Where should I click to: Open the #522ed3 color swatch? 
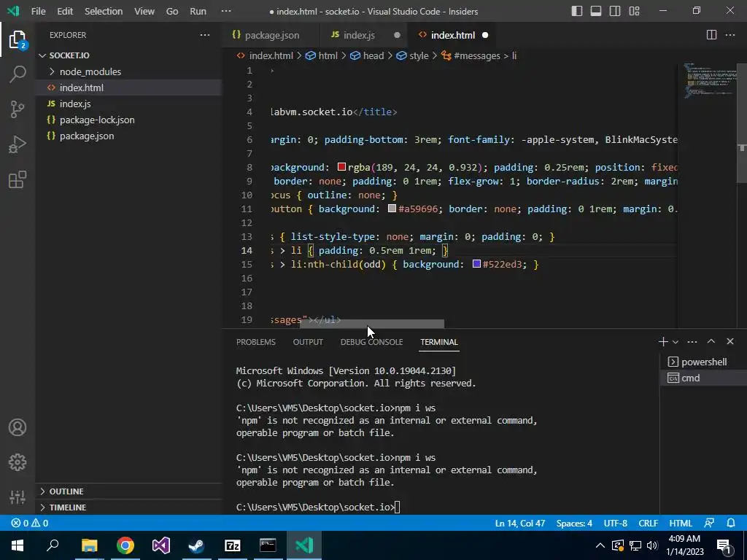point(476,263)
